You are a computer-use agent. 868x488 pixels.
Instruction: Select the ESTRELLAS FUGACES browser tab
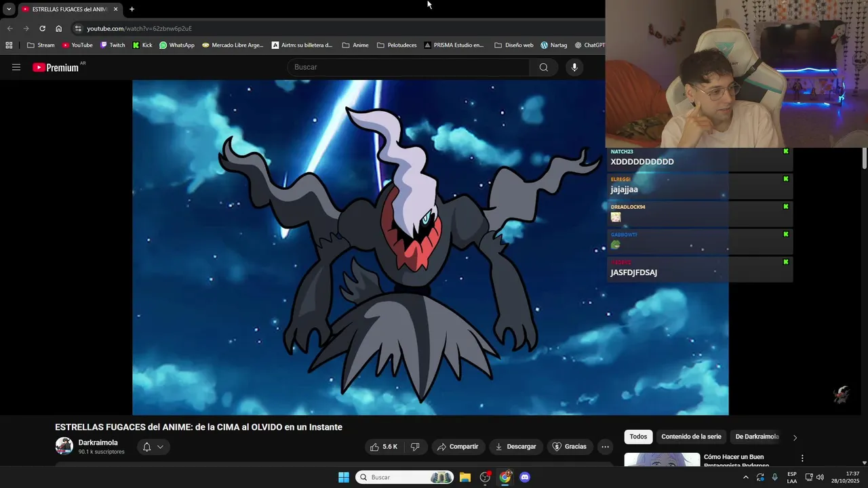coord(70,9)
